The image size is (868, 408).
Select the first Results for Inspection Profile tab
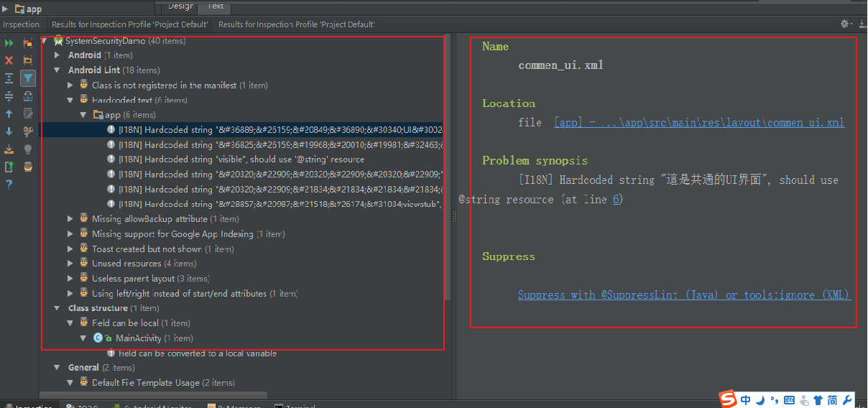129,24
